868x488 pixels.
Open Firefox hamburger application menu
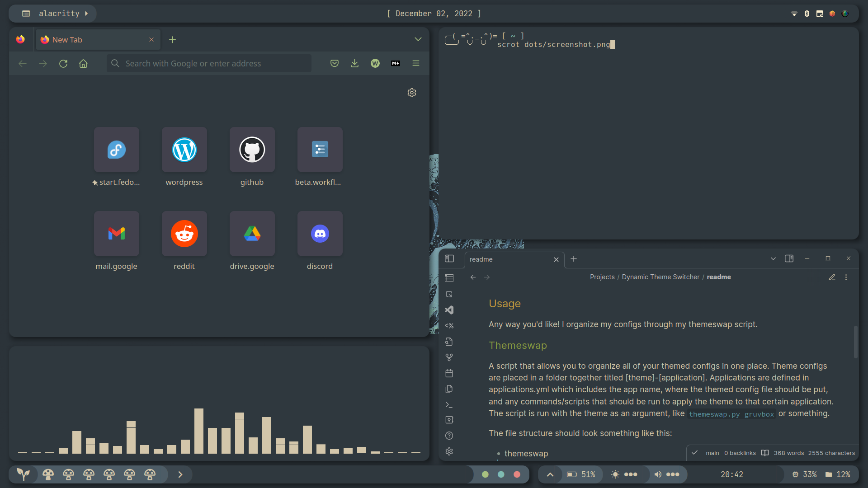pos(416,63)
